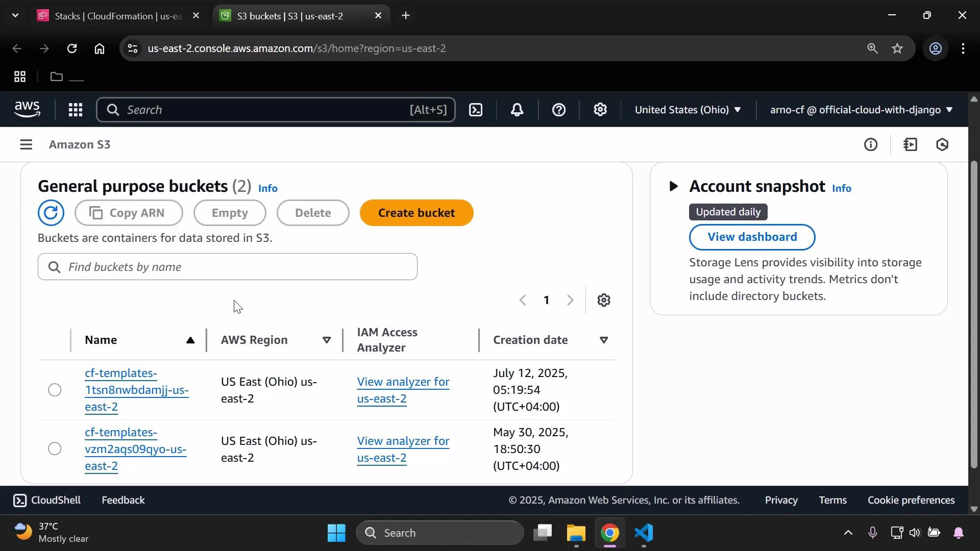The image size is (980, 551).
Task: Expand the Account snapshot section
Action: (673, 186)
